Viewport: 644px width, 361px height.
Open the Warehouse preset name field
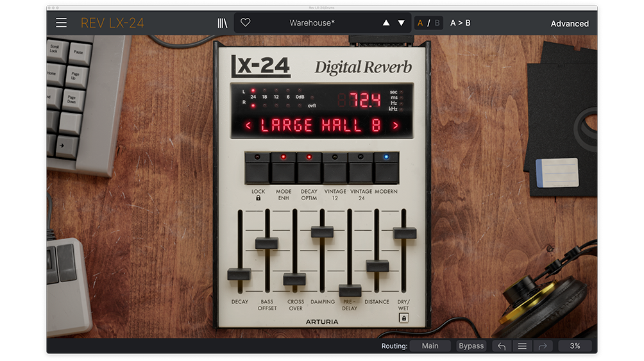pos(312,23)
